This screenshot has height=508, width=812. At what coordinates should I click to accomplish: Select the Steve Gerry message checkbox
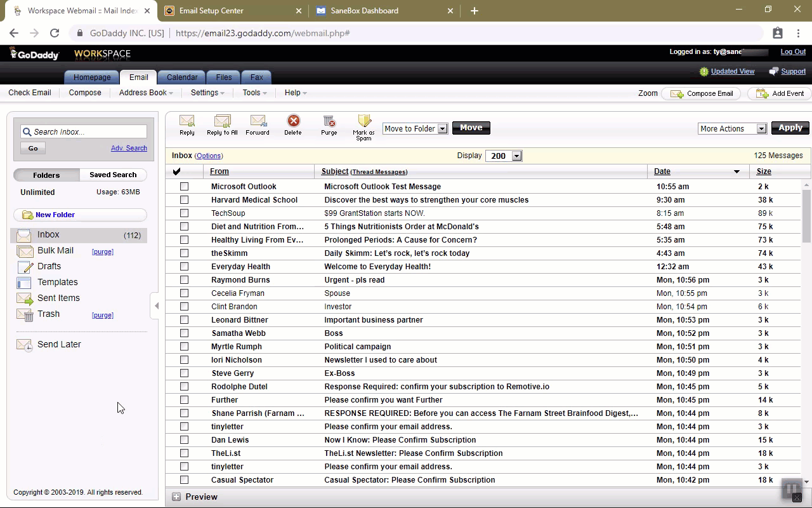[x=184, y=373]
